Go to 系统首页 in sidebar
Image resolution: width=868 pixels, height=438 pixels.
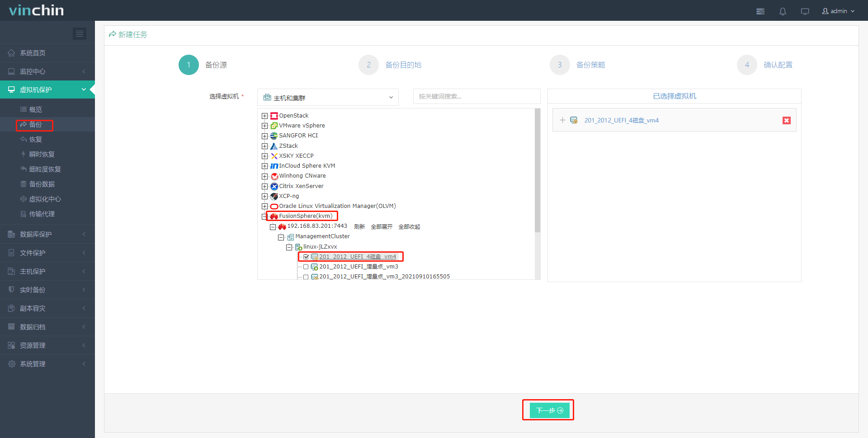click(47, 53)
